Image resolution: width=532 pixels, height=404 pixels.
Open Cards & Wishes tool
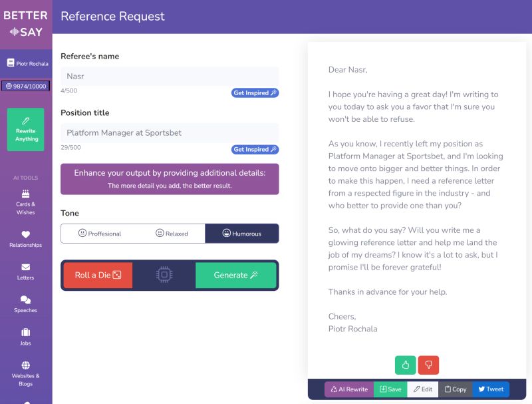(x=26, y=202)
